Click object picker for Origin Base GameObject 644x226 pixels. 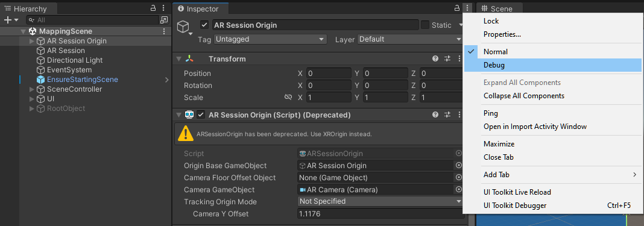click(458, 165)
